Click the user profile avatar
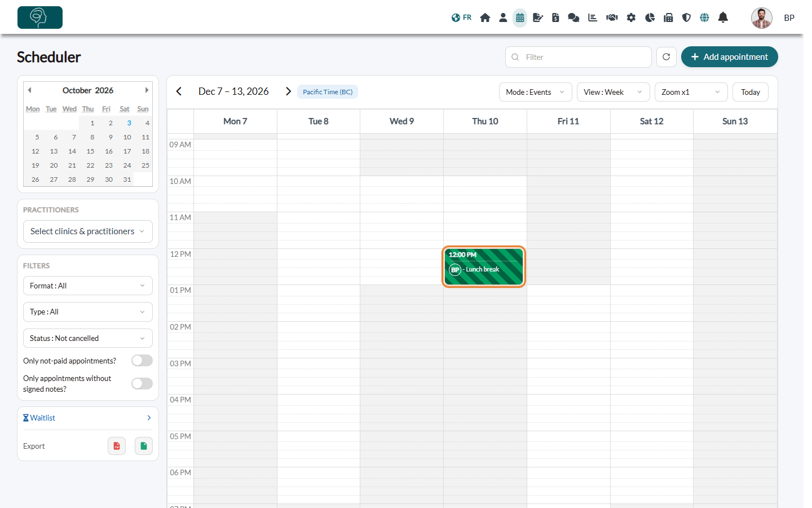The width and height of the screenshot is (812, 508). point(761,18)
